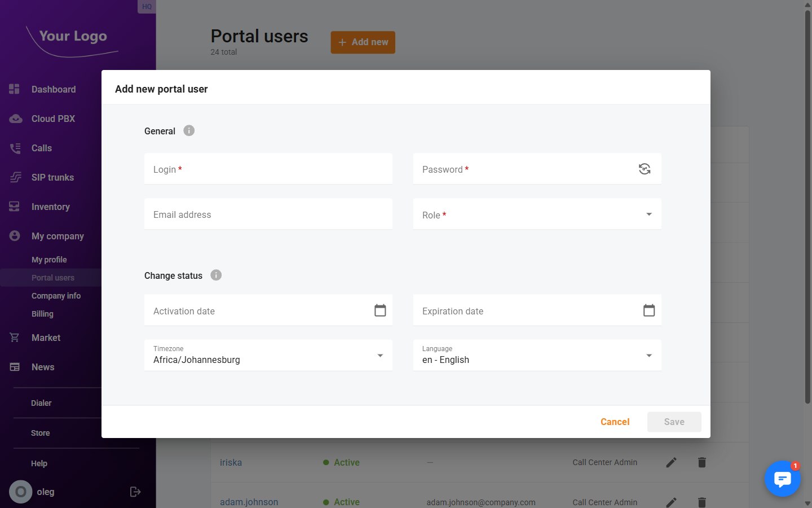Expand the Language selection dropdown

tap(648, 355)
